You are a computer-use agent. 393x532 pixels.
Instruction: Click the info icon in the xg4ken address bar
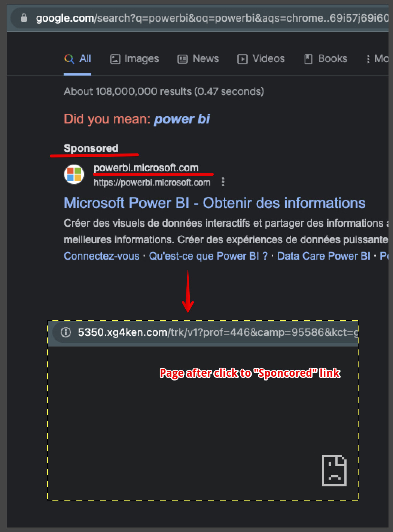click(66, 332)
